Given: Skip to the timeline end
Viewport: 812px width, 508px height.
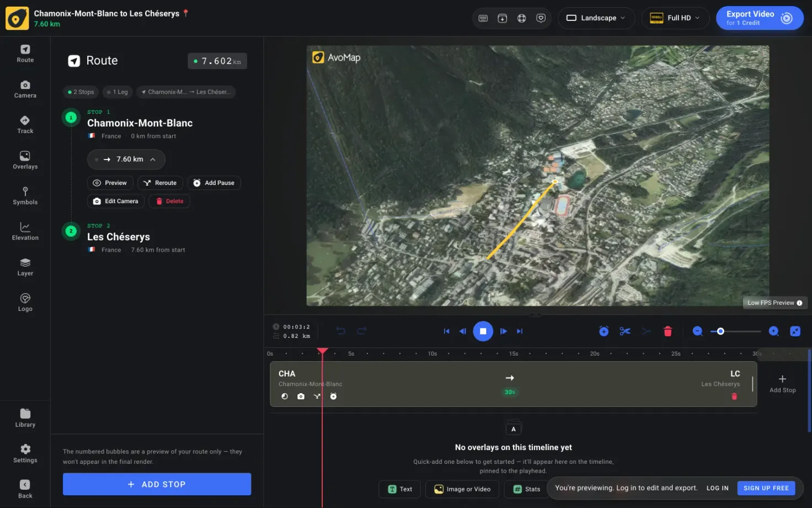Looking at the screenshot, I should (x=519, y=331).
